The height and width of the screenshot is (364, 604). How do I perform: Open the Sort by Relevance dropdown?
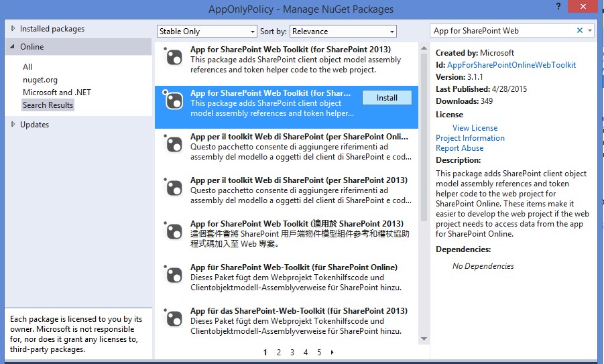coord(343,32)
